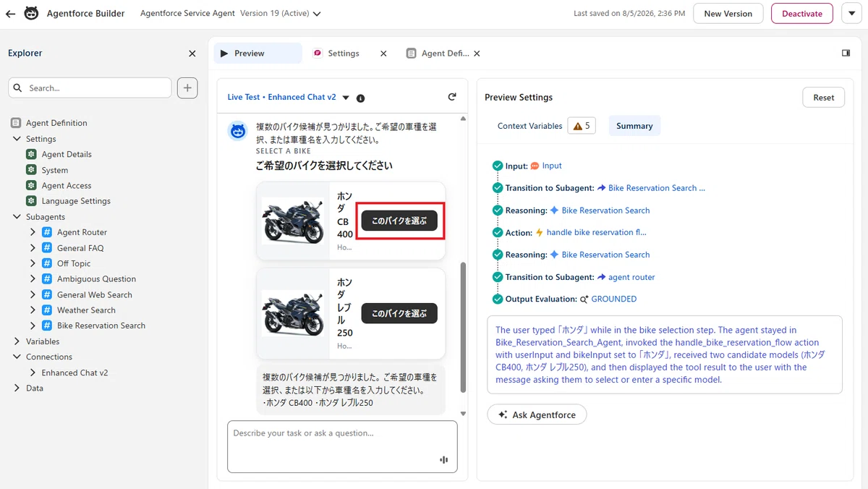Image resolution: width=868 pixels, height=489 pixels.
Task: Click handle bike reservation fl... action link
Action: (596, 232)
